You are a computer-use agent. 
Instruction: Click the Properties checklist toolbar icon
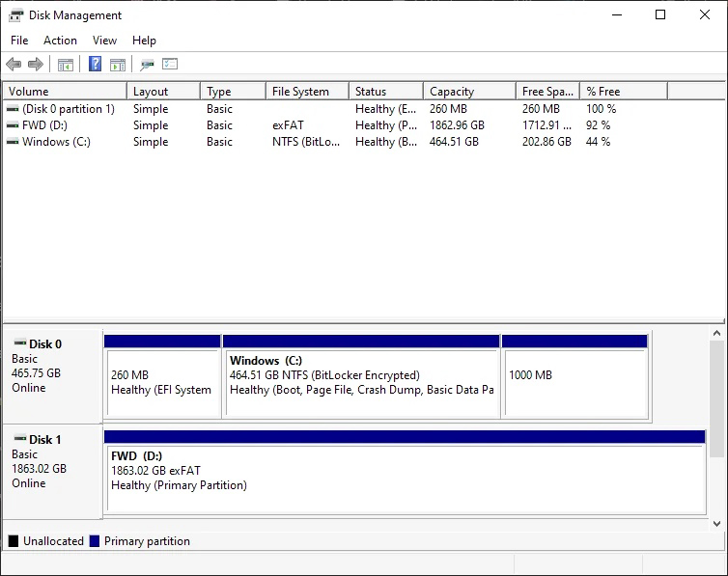170,65
